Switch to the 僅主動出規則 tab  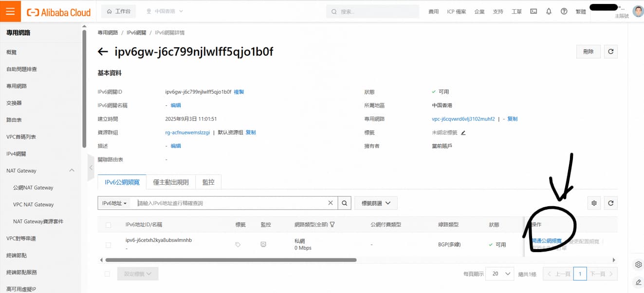(x=171, y=182)
